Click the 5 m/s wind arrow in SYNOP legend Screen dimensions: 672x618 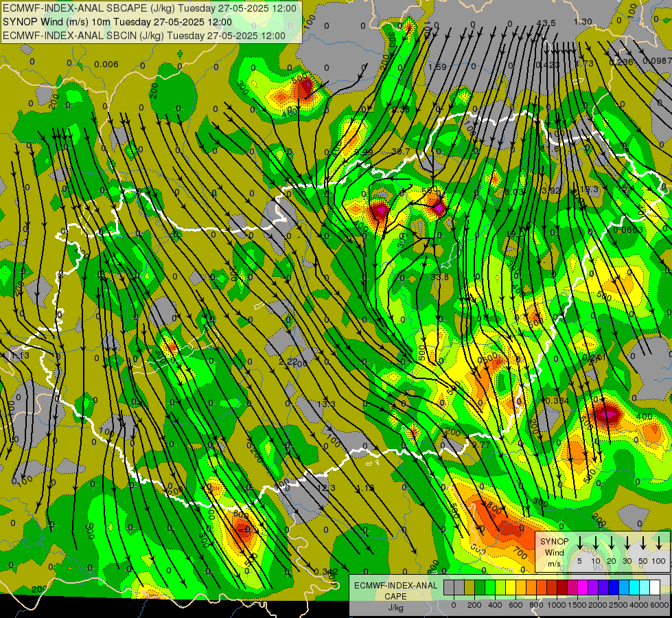pos(579,542)
